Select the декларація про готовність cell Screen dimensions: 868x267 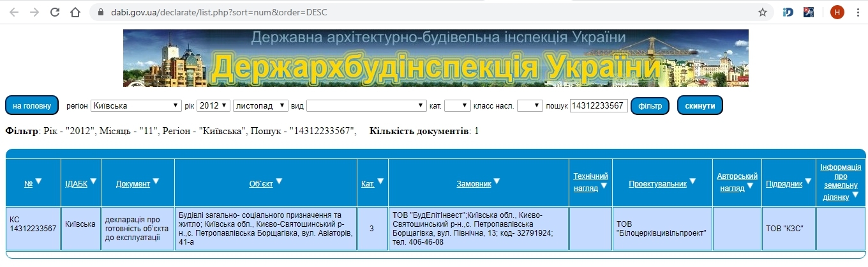tap(138, 228)
